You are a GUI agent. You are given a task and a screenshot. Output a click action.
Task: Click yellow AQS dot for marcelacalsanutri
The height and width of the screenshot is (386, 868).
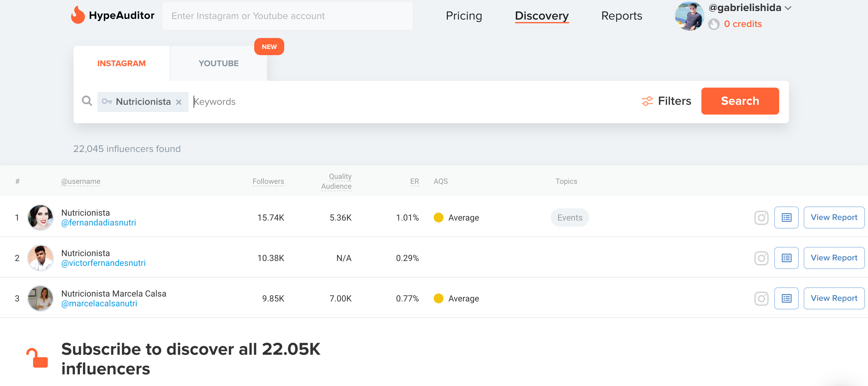click(x=438, y=298)
